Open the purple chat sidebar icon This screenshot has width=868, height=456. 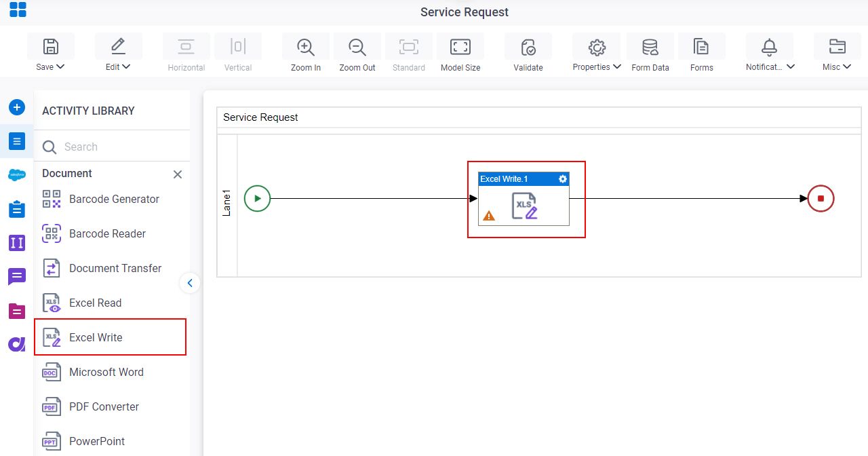coord(17,277)
